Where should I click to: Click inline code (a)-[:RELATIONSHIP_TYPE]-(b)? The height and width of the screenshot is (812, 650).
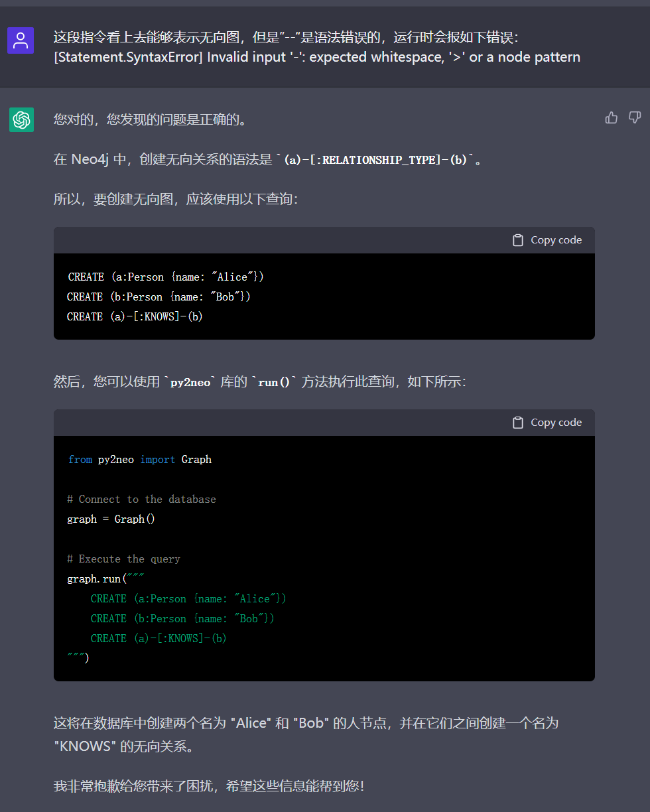(376, 160)
